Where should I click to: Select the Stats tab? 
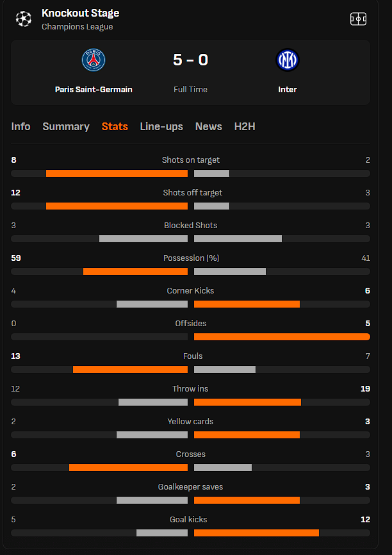[x=115, y=126]
